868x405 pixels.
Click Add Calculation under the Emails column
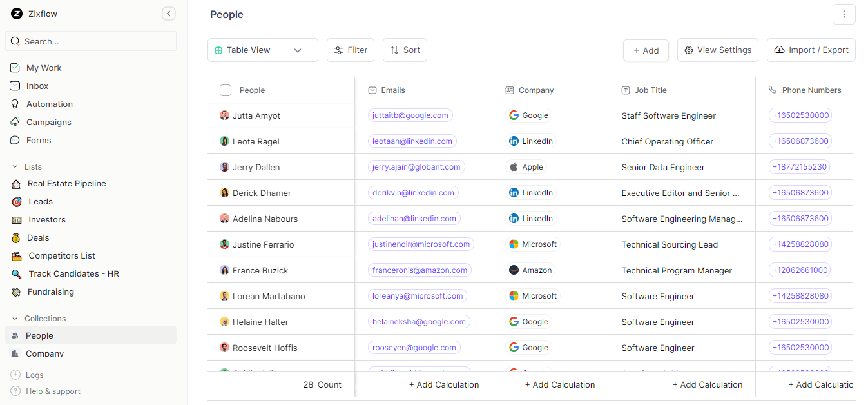click(x=443, y=384)
